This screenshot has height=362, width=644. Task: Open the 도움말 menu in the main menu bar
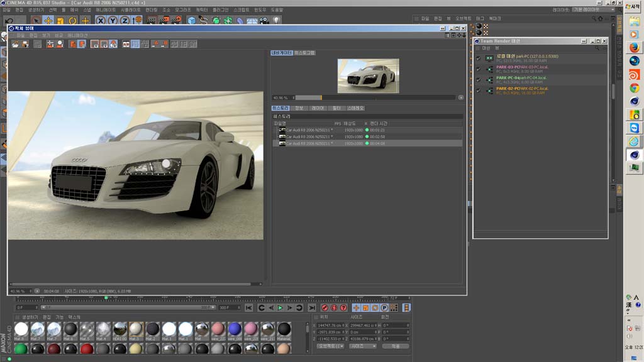tap(277, 9)
